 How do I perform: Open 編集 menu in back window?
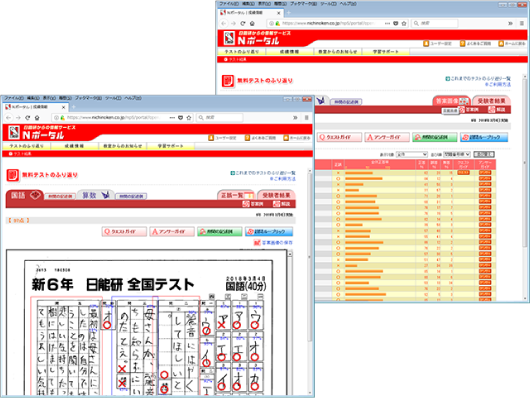click(x=248, y=4)
